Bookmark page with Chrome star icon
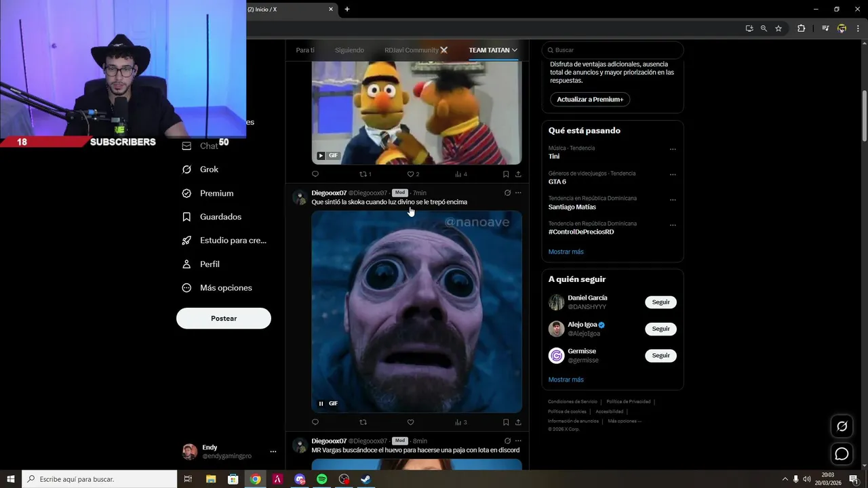The image size is (868, 488). coord(778,28)
